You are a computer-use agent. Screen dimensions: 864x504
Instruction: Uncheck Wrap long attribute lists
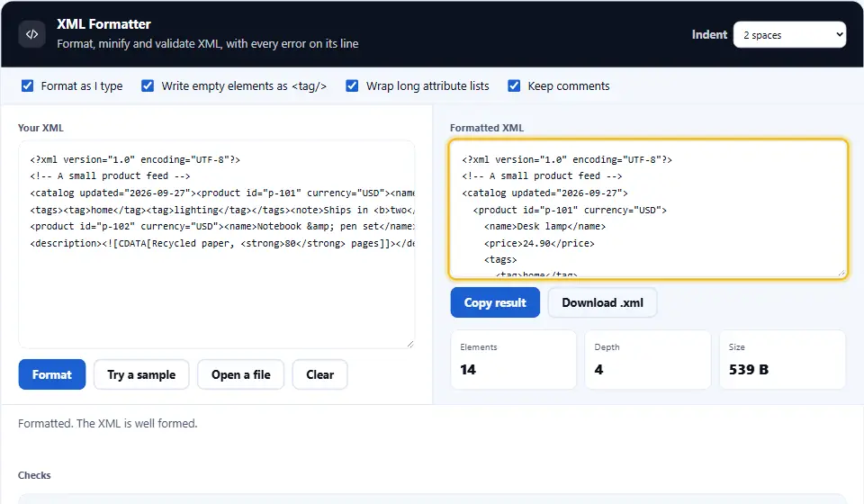(x=352, y=85)
